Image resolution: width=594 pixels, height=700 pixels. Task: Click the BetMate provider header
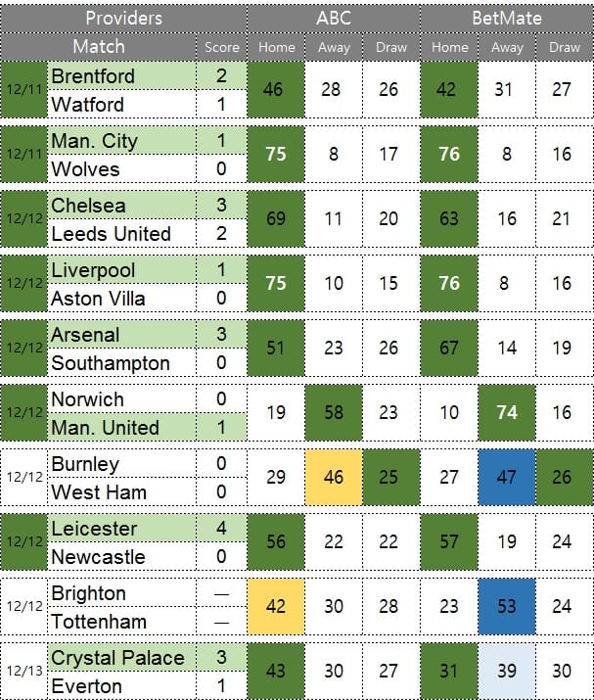point(507,19)
